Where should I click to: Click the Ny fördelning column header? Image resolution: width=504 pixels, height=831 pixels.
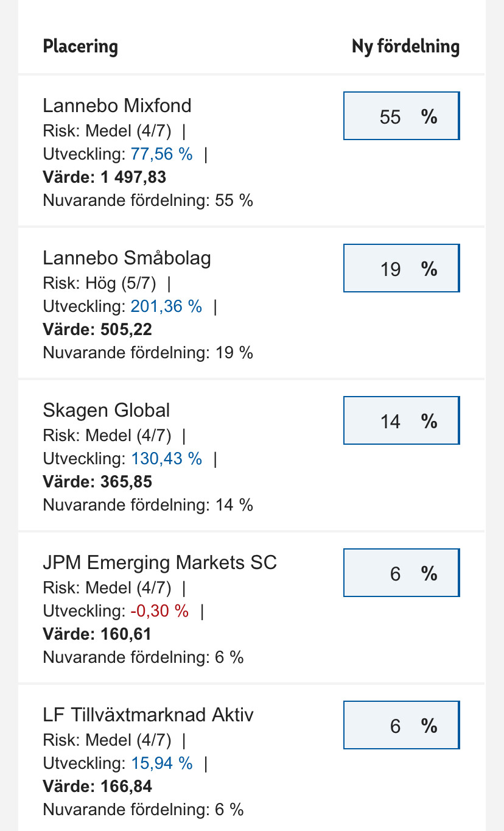pos(405,46)
